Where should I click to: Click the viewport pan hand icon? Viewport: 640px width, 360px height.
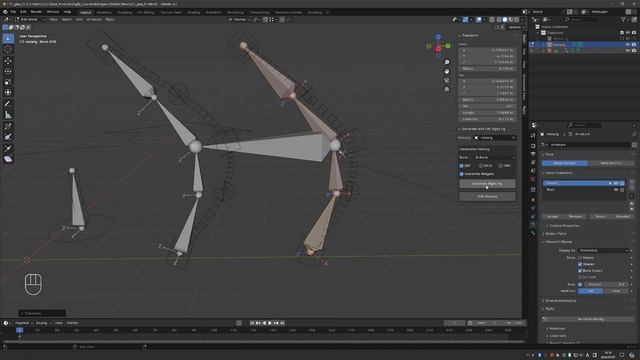click(x=447, y=71)
